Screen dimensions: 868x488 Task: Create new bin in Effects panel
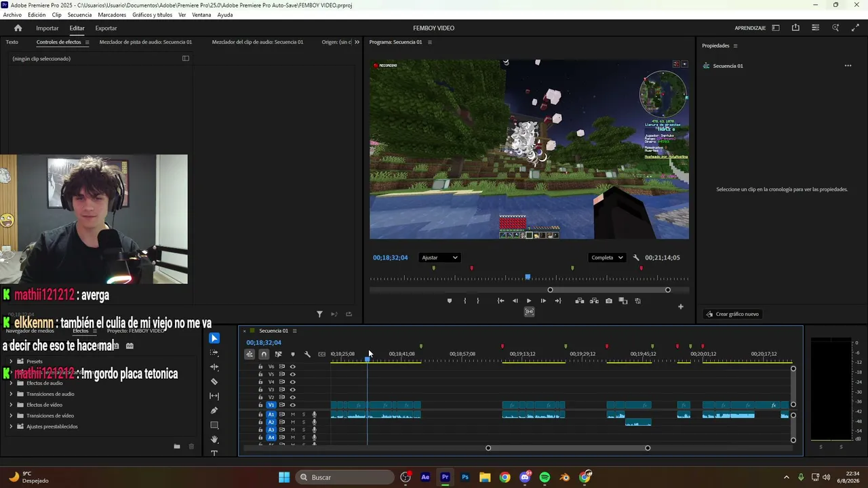click(x=177, y=446)
